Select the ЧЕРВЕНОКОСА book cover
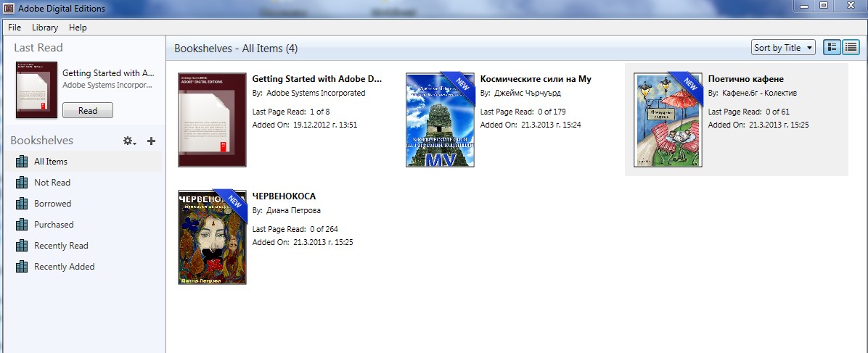The height and width of the screenshot is (353, 868). 213,237
